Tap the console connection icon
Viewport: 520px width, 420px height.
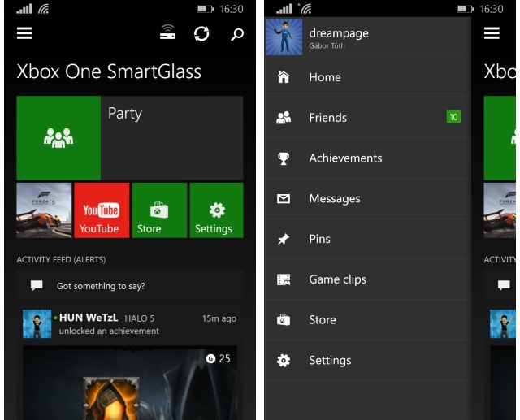tap(167, 34)
